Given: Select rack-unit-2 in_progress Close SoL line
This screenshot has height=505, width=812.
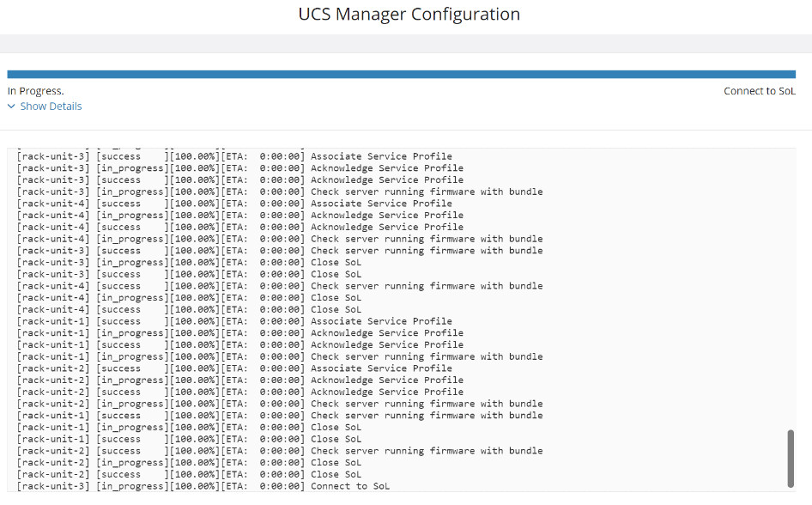Looking at the screenshot, I should coord(189,463).
